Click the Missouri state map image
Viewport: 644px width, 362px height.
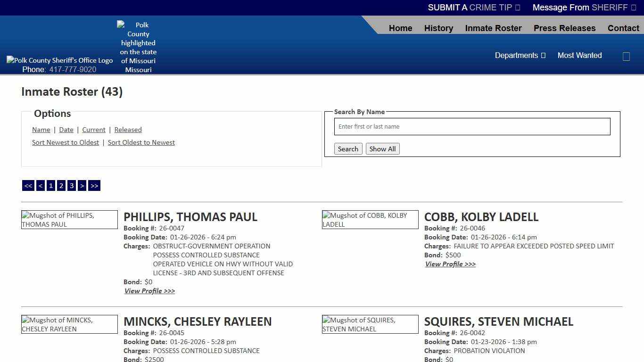click(138, 47)
